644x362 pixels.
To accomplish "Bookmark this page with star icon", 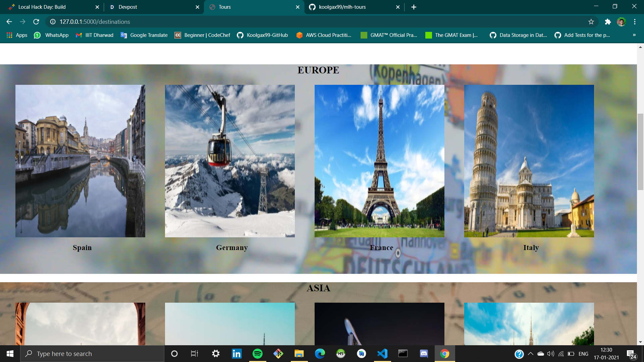I will (591, 22).
